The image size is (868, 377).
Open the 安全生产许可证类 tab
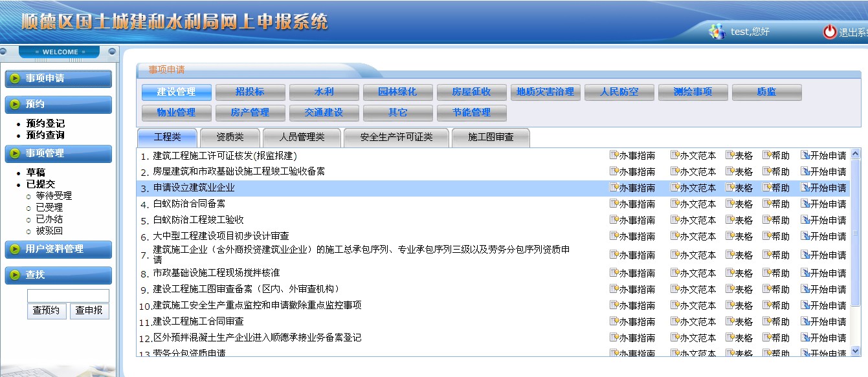tap(396, 137)
